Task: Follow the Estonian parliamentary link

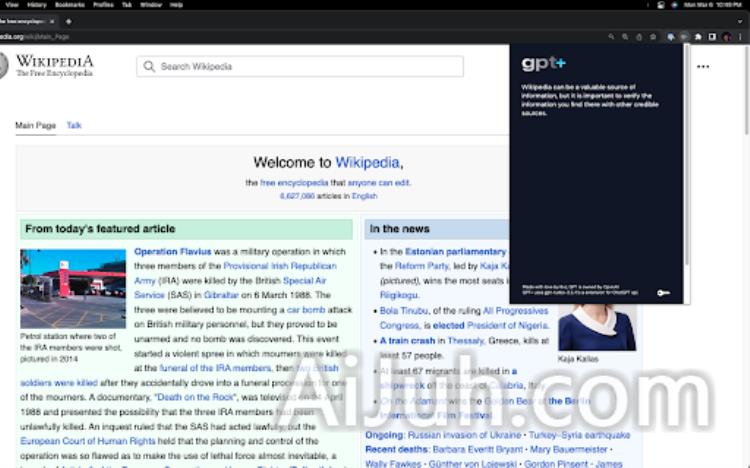Action: pos(456,252)
